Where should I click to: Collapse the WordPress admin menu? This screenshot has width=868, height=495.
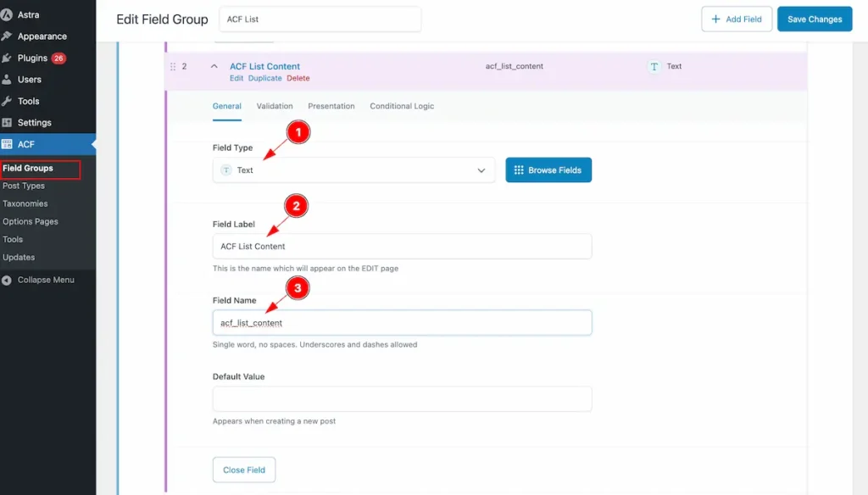click(45, 280)
